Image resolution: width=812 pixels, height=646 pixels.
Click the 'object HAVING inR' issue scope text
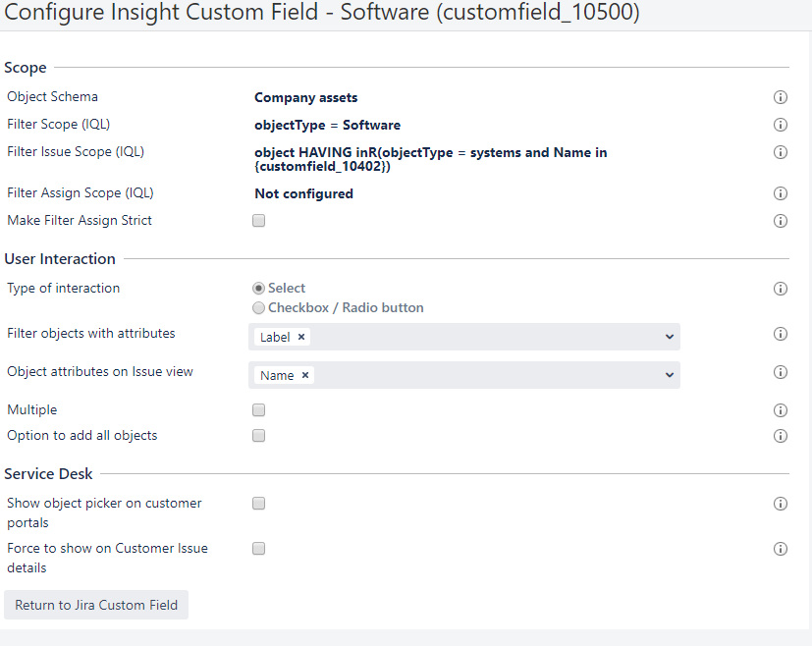[430, 159]
